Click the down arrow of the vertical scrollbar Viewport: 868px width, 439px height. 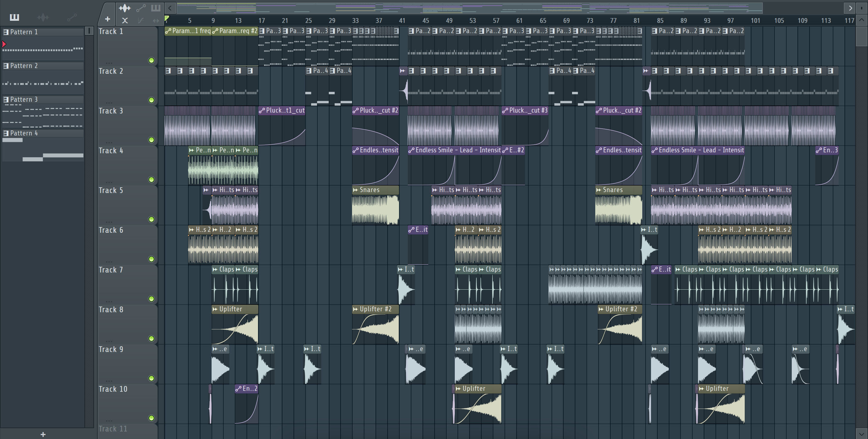[862, 434]
